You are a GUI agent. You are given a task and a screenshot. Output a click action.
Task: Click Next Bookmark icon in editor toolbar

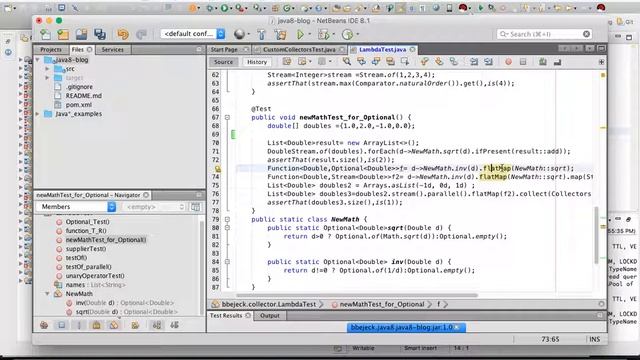click(x=439, y=62)
